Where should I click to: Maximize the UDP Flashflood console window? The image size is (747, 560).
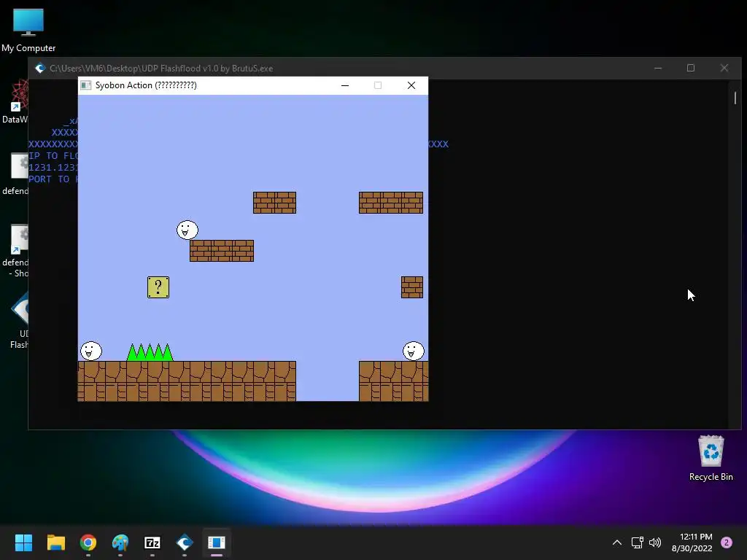[x=691, y=68]
